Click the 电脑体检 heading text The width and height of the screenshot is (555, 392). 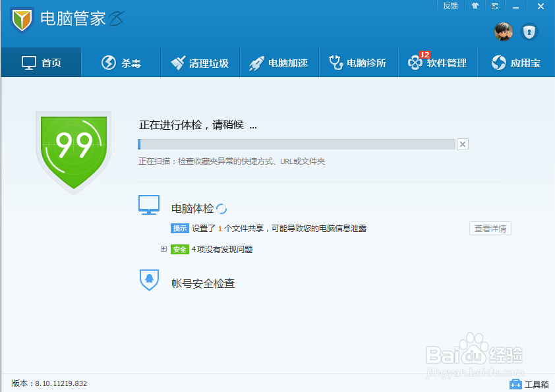coord(192,209)
